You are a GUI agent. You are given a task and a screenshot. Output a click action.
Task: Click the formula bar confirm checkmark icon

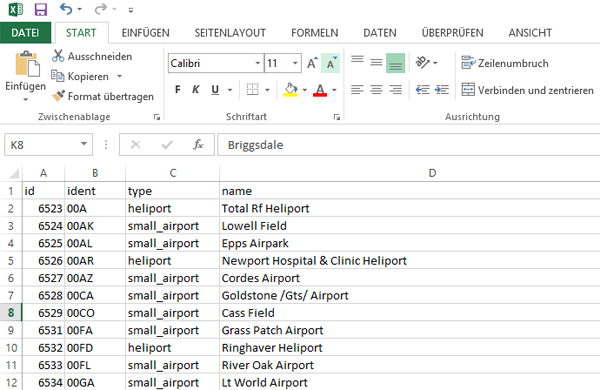coord(167,145)
